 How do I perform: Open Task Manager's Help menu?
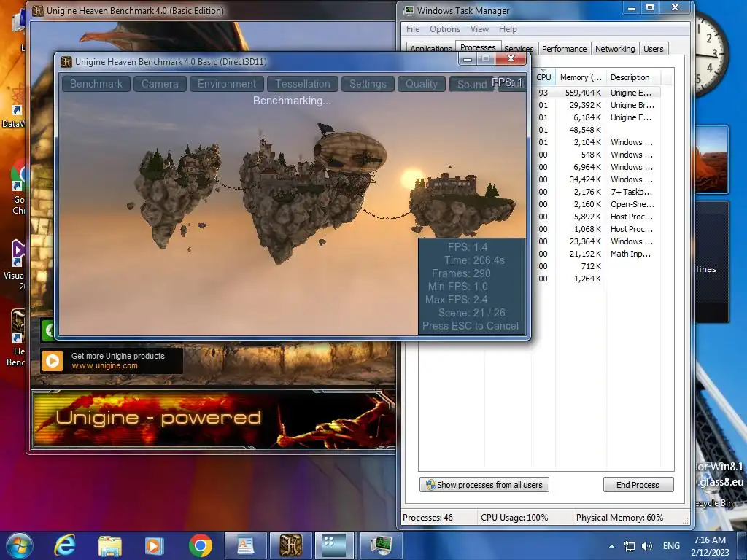pos(508,29)
